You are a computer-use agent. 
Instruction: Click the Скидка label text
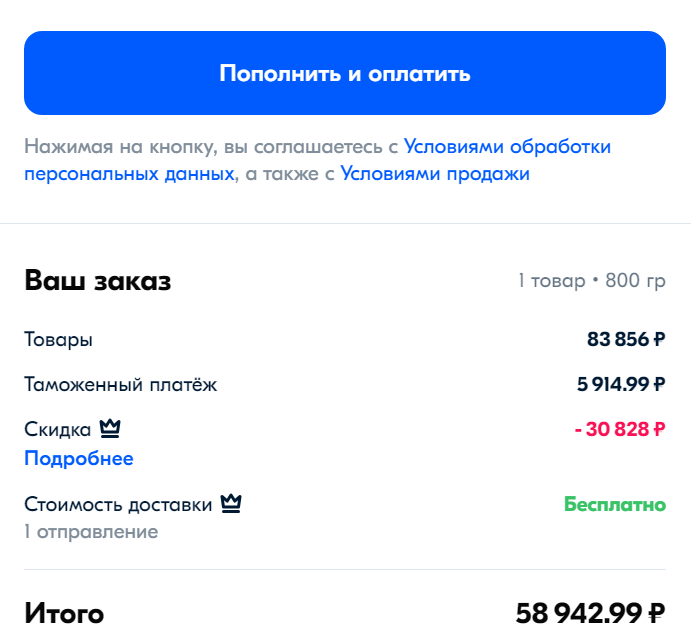point(58,430)
